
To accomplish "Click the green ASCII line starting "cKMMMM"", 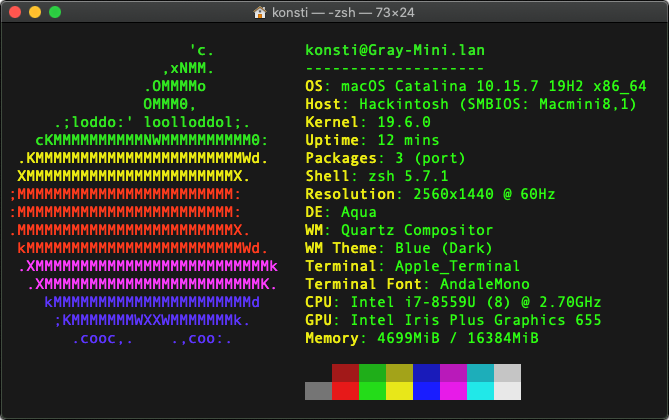I will click(x=152, y=140).
